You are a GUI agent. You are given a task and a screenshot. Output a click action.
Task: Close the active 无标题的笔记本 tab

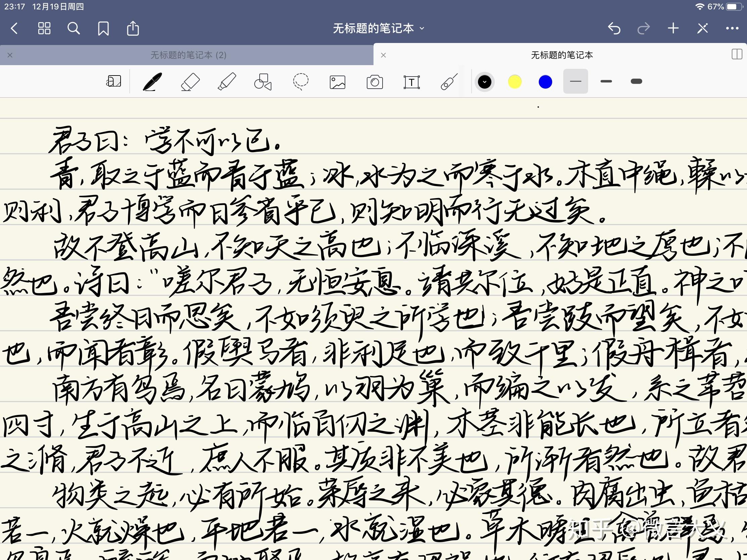click(x=383, y=55)
